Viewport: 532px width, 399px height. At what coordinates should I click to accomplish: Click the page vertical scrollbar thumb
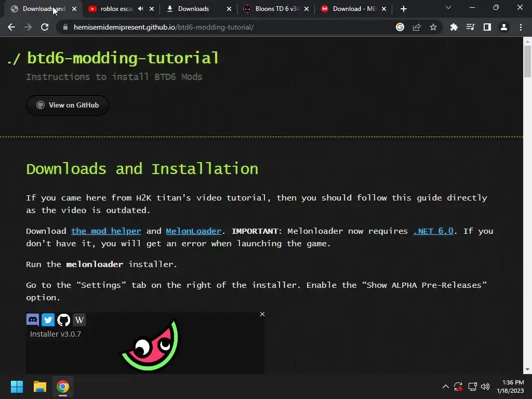point(527,62)
